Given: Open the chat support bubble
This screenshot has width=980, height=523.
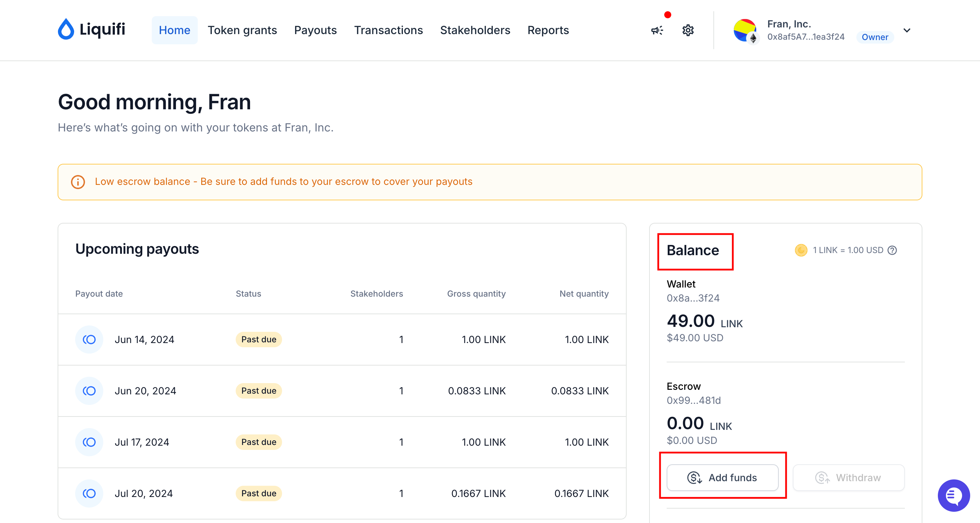Looking at the screenshot, I should [953, 495].
